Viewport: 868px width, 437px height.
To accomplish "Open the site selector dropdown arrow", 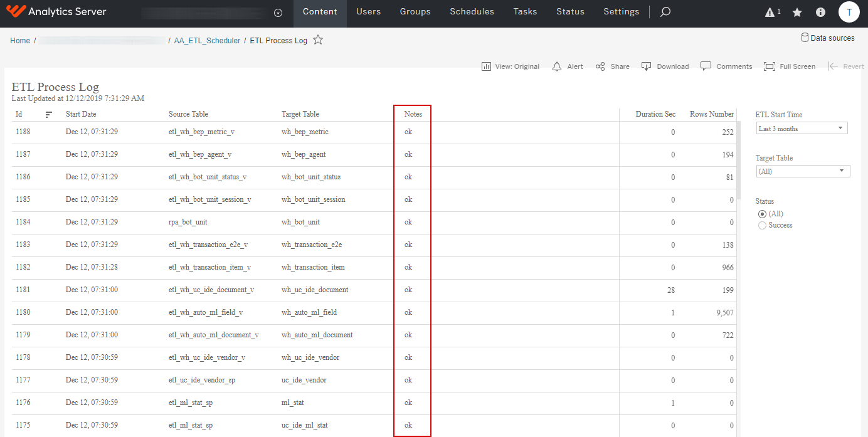I will point(278,13).
